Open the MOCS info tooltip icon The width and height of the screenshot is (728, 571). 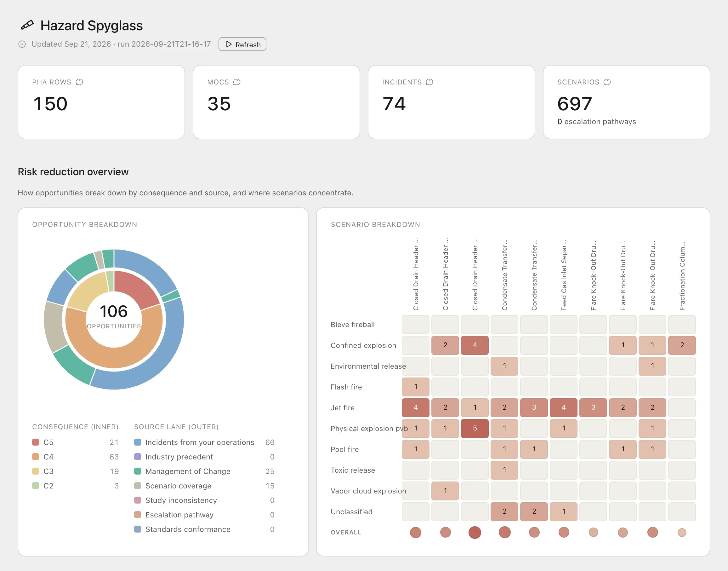[x=236, y=82]
